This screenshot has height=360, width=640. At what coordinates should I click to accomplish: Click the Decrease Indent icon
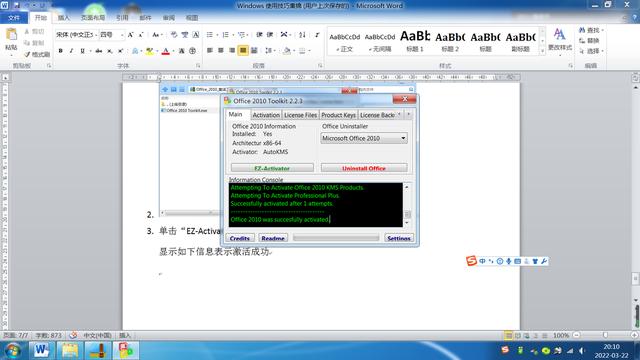pyautogui.click(x=259, y=35)
